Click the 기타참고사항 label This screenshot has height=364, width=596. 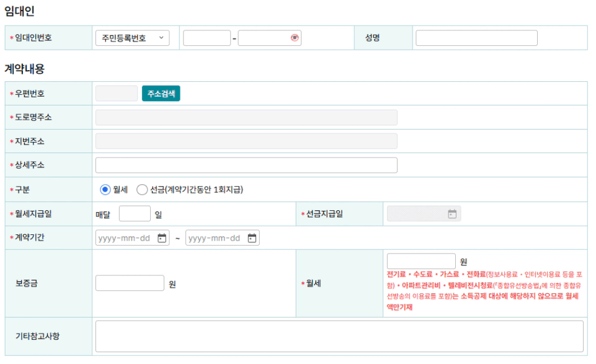click(37, 336)
